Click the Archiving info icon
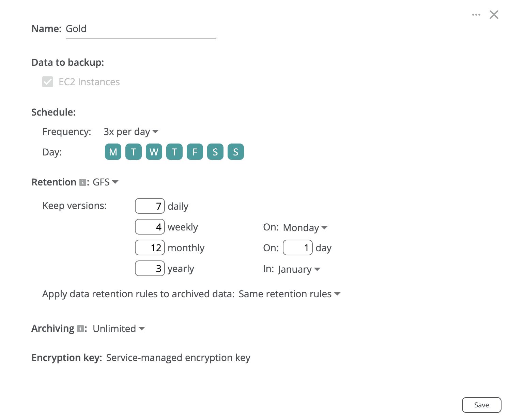 click(x=80, y=329)
